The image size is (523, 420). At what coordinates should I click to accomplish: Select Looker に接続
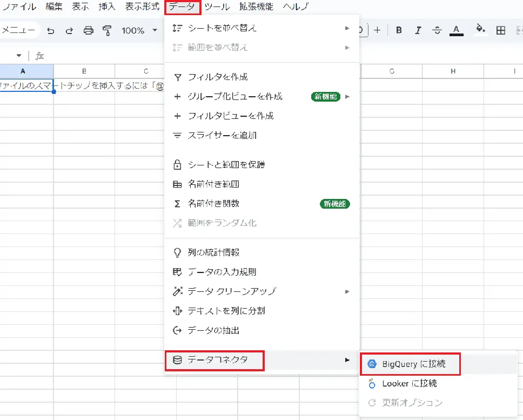tap(438, 384)
